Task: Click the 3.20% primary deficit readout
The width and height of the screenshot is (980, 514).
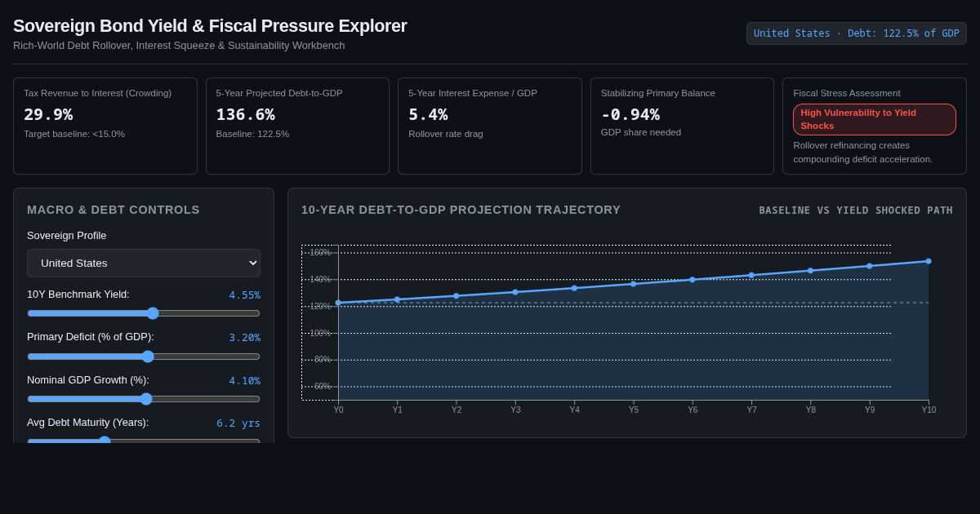Action: (244, 338)
